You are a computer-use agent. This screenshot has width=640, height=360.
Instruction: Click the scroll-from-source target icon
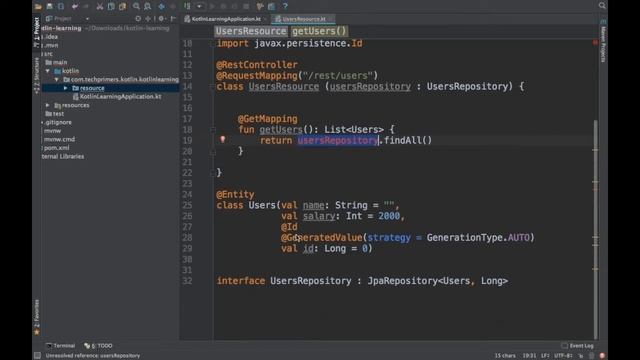pos(138,19)
